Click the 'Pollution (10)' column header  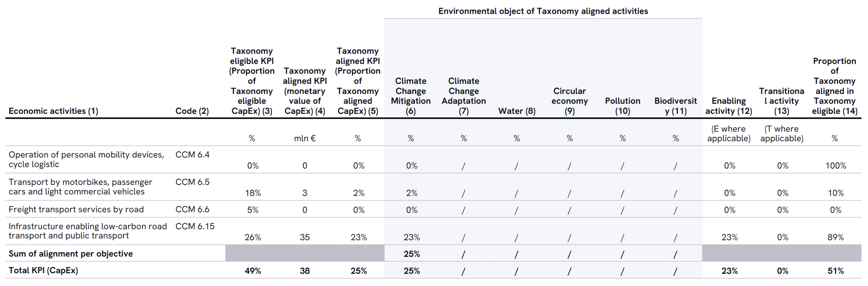623,106
